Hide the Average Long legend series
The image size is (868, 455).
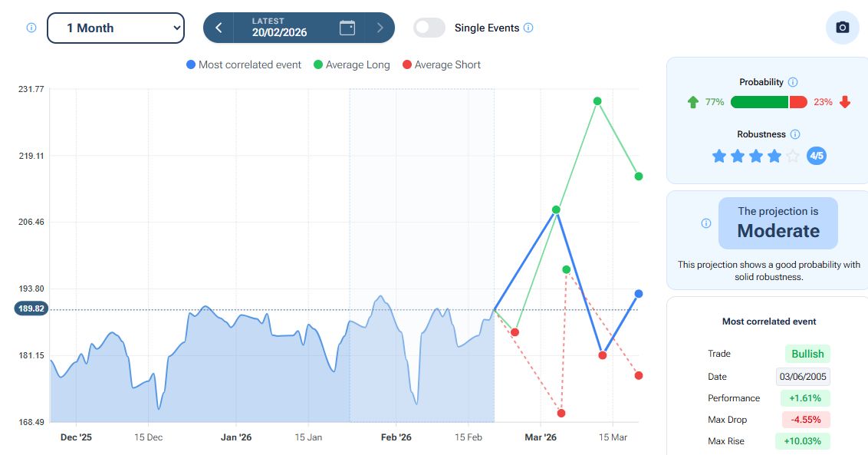click(351, 65)
